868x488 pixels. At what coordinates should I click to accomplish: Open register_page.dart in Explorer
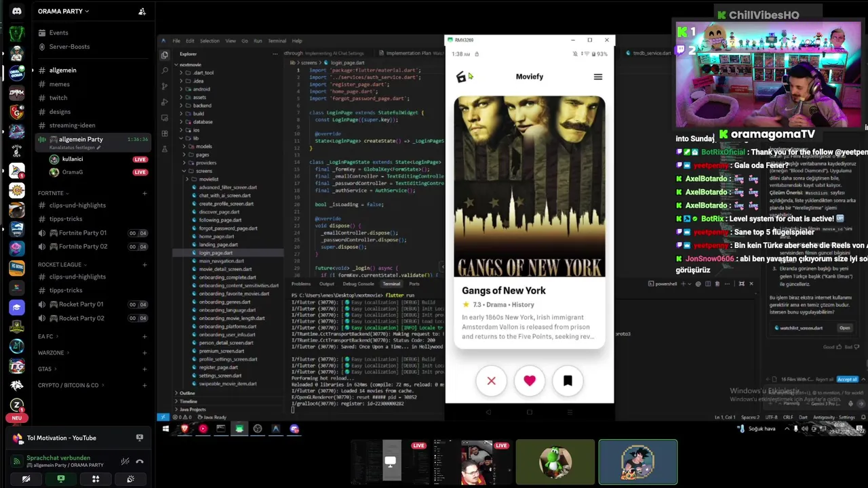(218, 367)
